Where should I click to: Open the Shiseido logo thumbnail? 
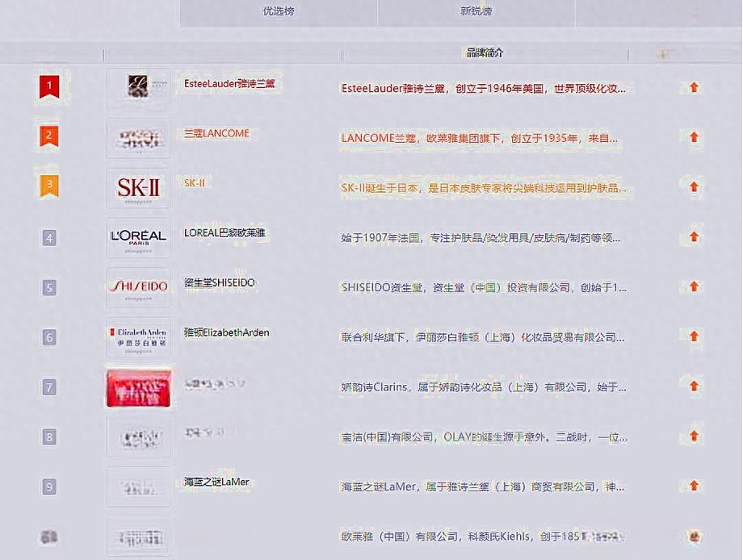tap(138, 287)
